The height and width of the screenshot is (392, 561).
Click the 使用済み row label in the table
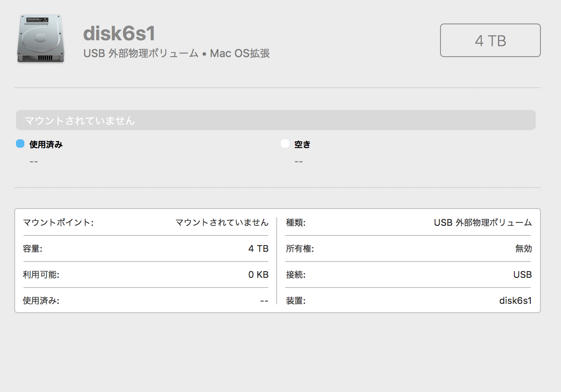(x=41, y=301)
